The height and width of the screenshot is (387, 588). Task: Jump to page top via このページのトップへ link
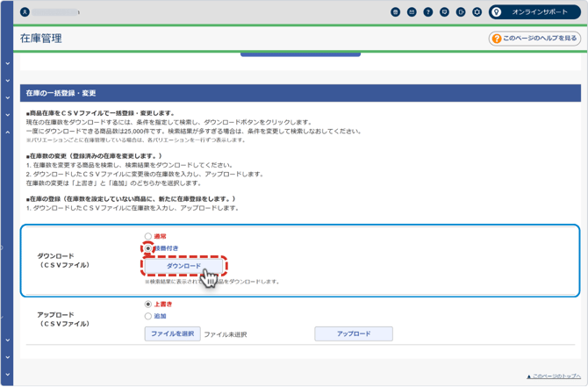(553, 376)
